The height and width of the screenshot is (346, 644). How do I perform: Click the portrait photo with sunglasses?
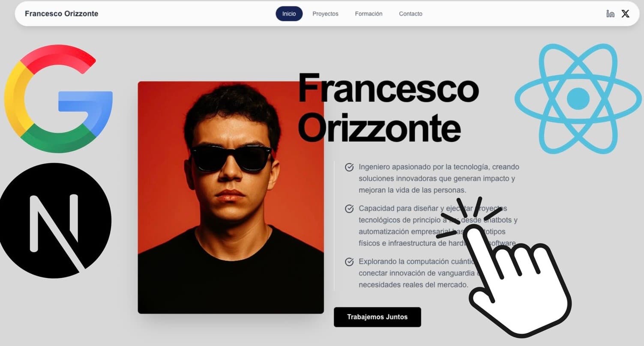tap(231, 197)
